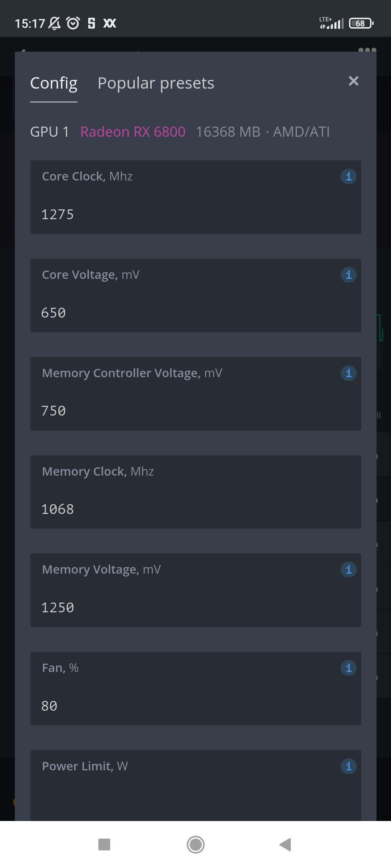The height and width of the screenshot is (868, 391).
Task: Tap Memory Controller Voltage info icon
Action: click(348, 373)
